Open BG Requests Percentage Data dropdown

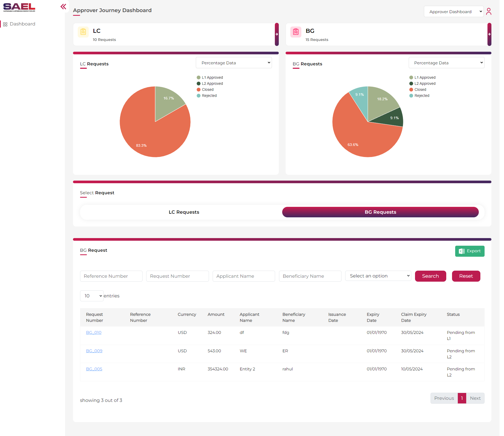(x=446, y=63)
